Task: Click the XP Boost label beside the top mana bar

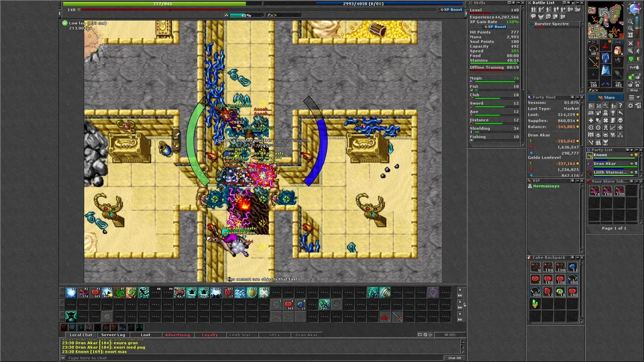Action: pos(450,10)
